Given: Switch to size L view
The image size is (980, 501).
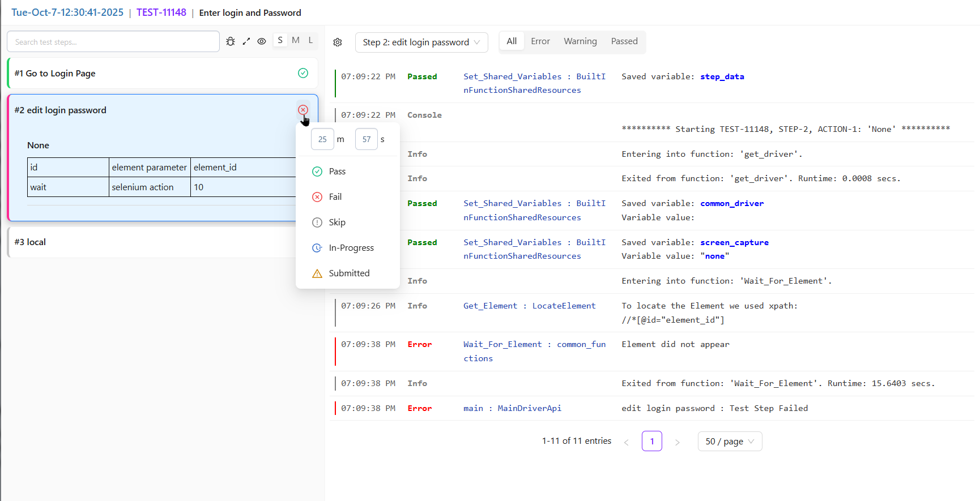Looking at the screenshot, I should coord(310,40).
